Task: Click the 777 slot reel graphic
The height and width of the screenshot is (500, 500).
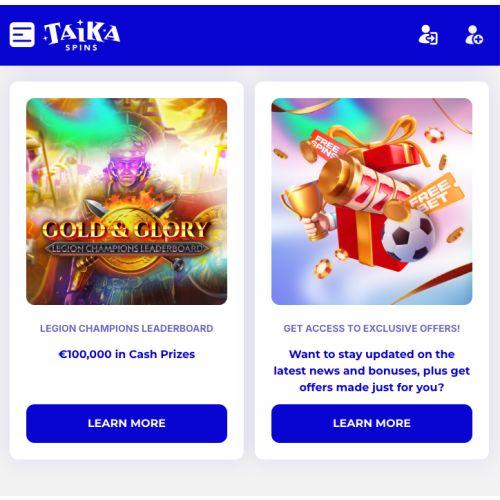Action: click(363, 187)
